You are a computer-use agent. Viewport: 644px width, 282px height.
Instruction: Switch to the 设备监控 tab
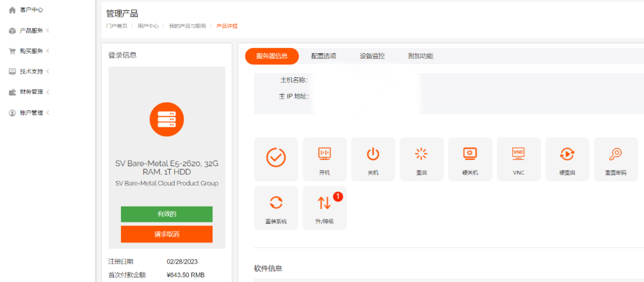[372, 56]
